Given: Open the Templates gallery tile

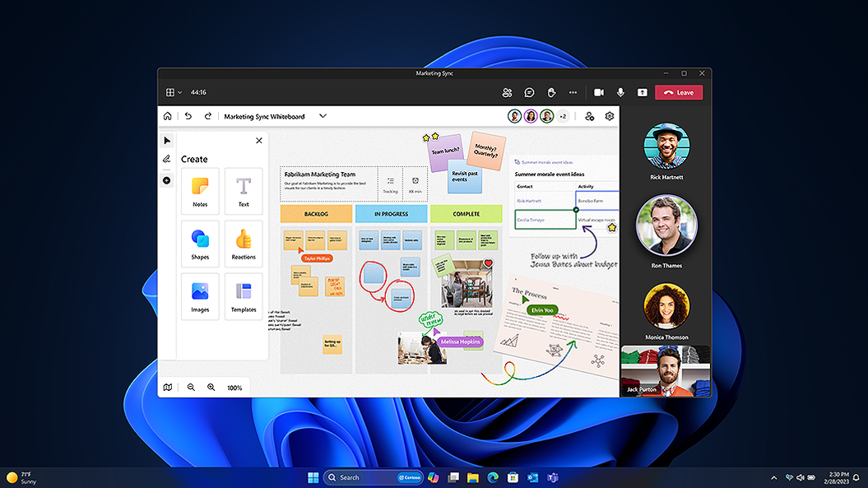Looking at the screenshot, I should (244, 296).
